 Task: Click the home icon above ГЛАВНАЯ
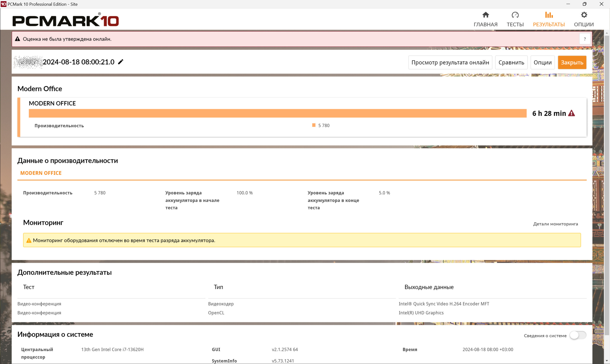(x=485, y=15)
